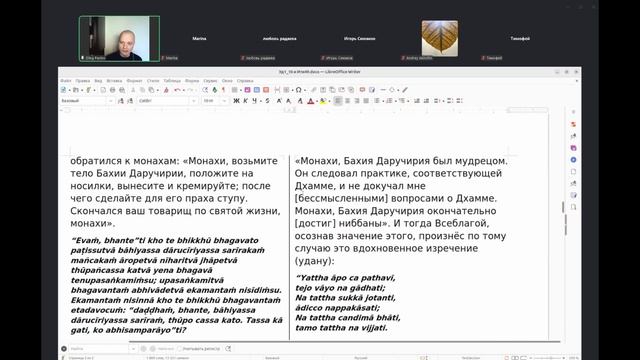Open highlighting color dropdown arrow
The width and height of the screenshot is (640, 360).
tap(329, 101)
